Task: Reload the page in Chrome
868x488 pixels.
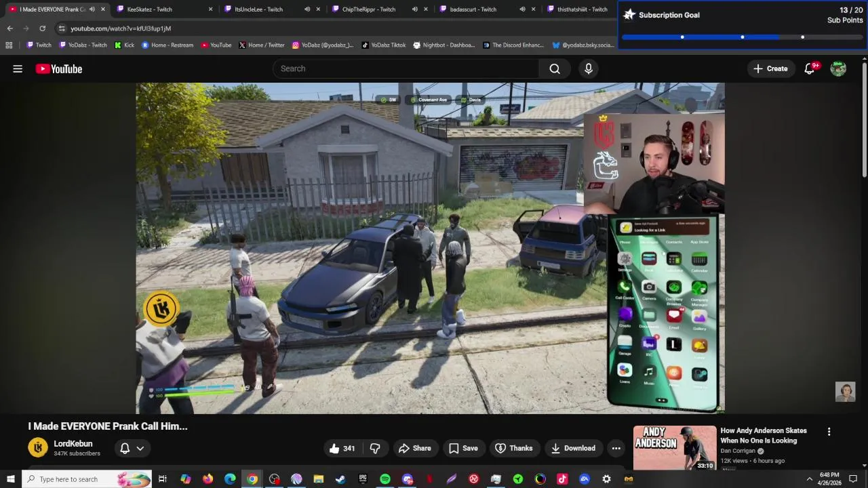Action: pyautogui.click(x=42, y=28)
